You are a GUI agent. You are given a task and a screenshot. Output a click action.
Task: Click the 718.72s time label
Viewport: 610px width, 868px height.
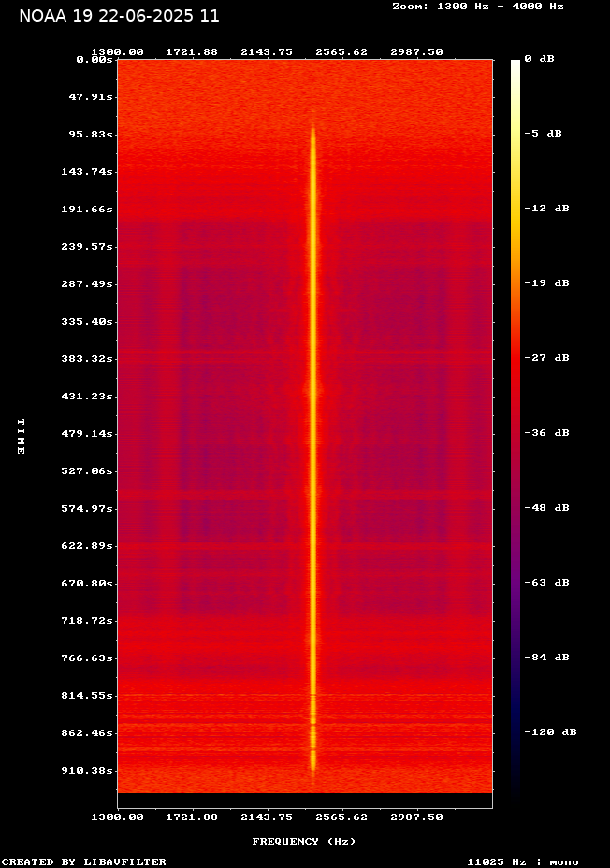[x=87, y=620]
